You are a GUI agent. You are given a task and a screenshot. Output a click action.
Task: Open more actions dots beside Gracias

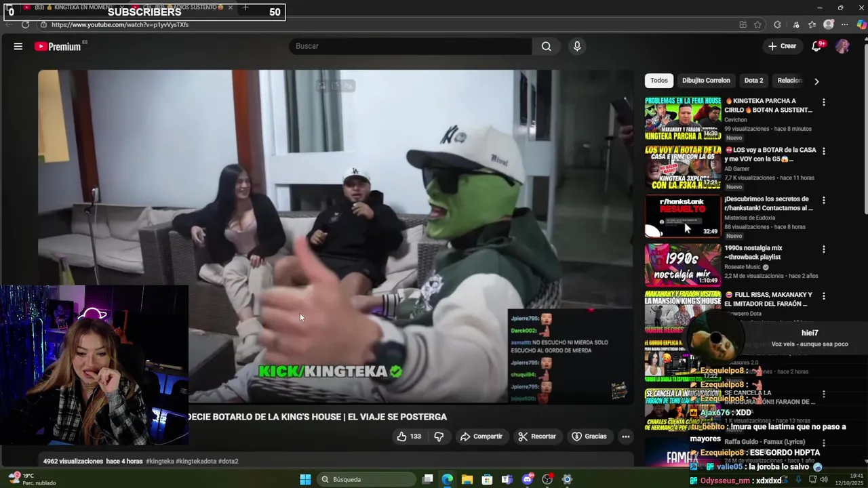625,436
